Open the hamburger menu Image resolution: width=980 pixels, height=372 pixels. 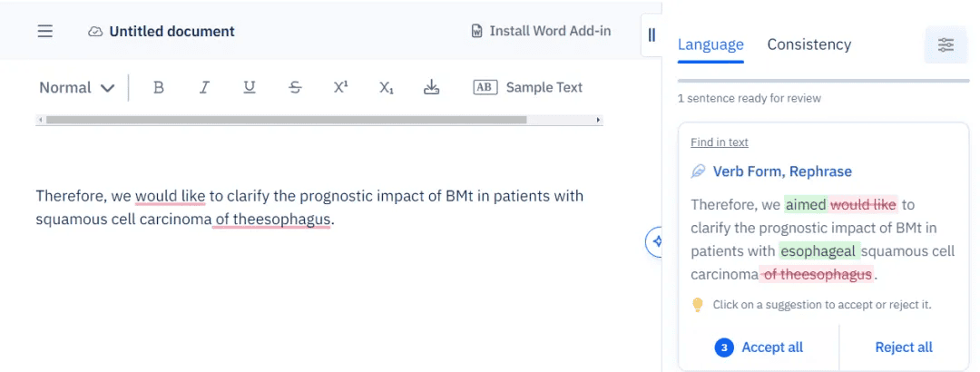click(x=45, y=31)
